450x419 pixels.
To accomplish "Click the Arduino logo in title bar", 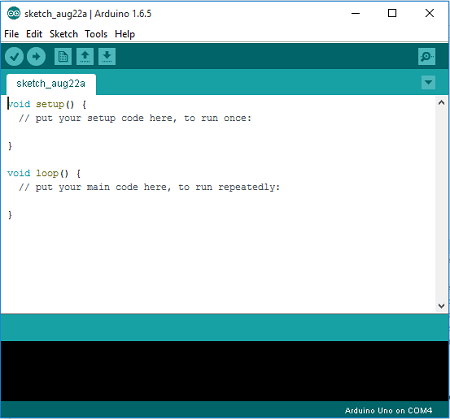I will click(13, 13).
